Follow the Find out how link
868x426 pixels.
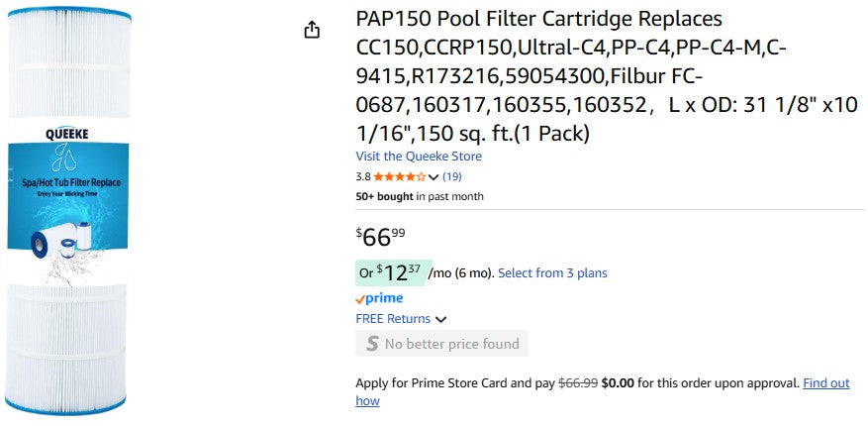825,383
